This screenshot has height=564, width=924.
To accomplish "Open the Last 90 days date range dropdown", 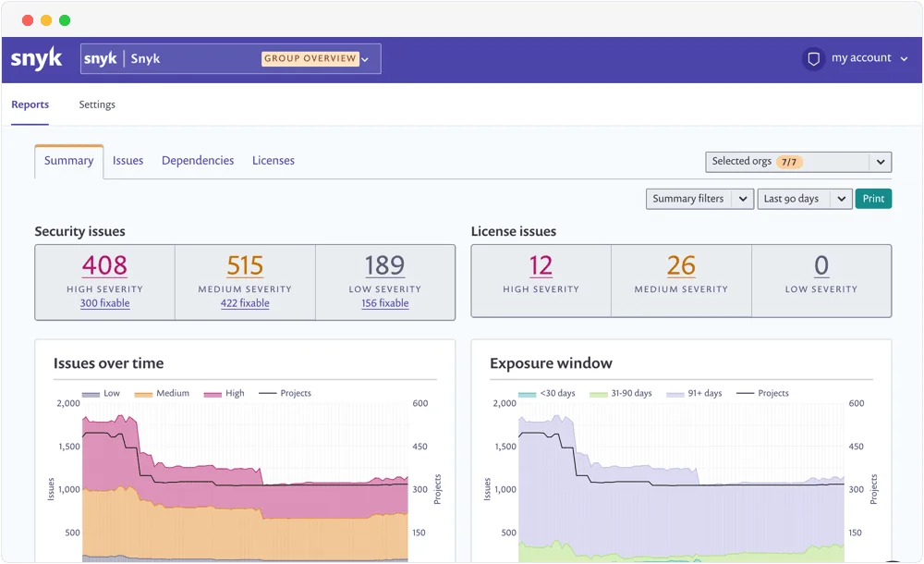I will click(x=803, y=198).
